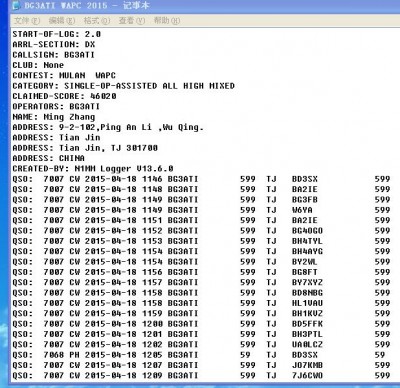The height and width of the screenshot is (388, 400).
Task: Open the 文件(F) menu
Action: (x=27, y=21)
